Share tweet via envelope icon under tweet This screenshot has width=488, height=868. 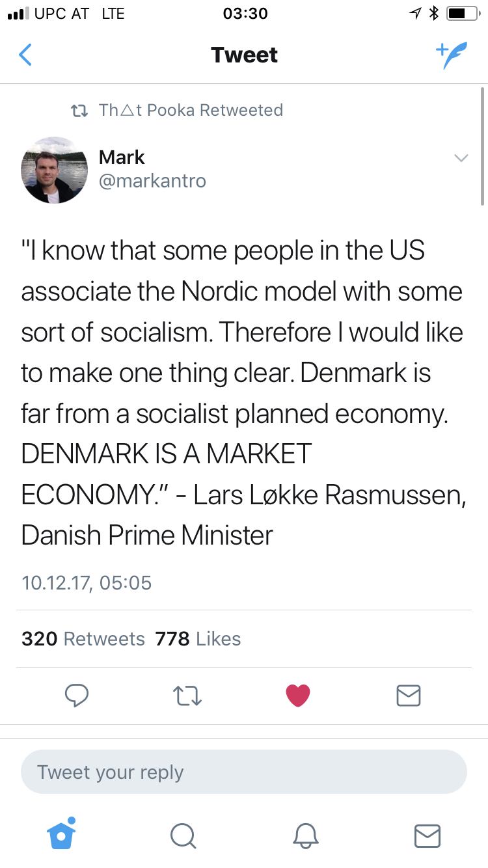coord(409,696)
